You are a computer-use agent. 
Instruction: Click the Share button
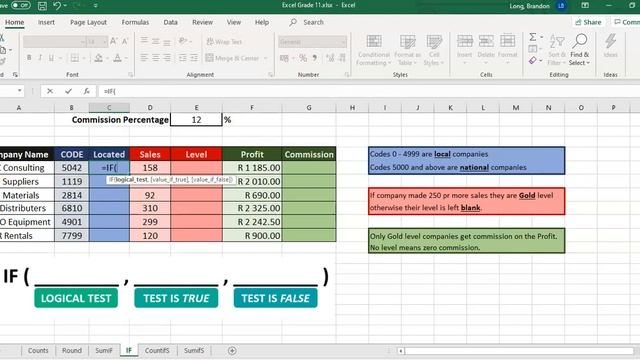coord(588,22)
